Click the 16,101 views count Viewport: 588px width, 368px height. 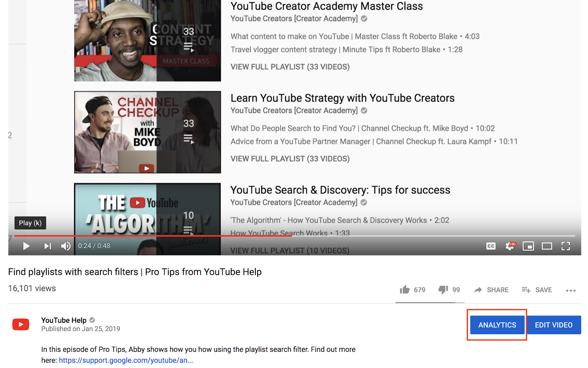[32, 288]
